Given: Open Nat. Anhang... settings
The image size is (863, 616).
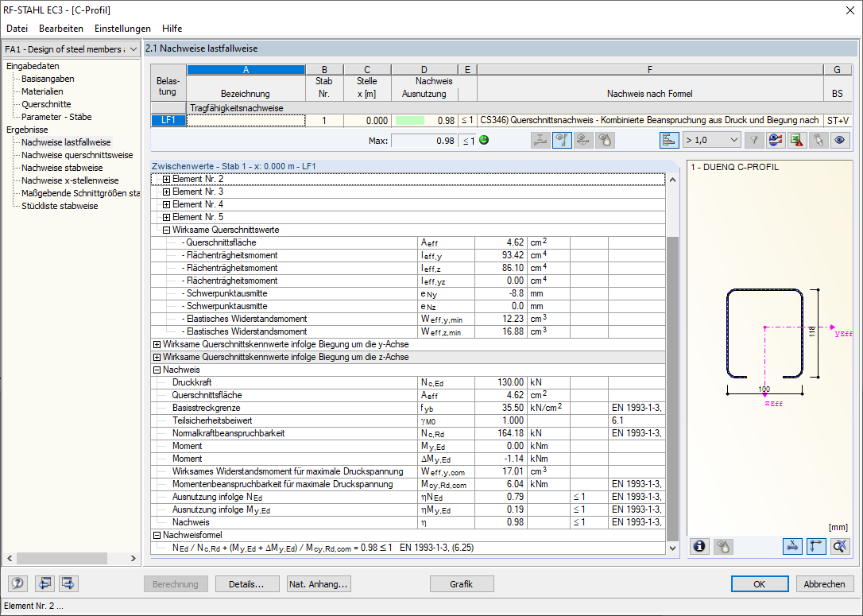Looking at the screenshot, I should pyautogui.click(x=319, y=584).
